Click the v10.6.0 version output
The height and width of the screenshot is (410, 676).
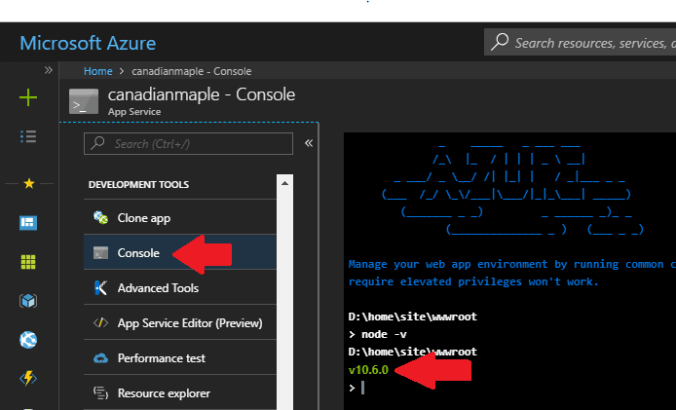click(x=369, y=369)
